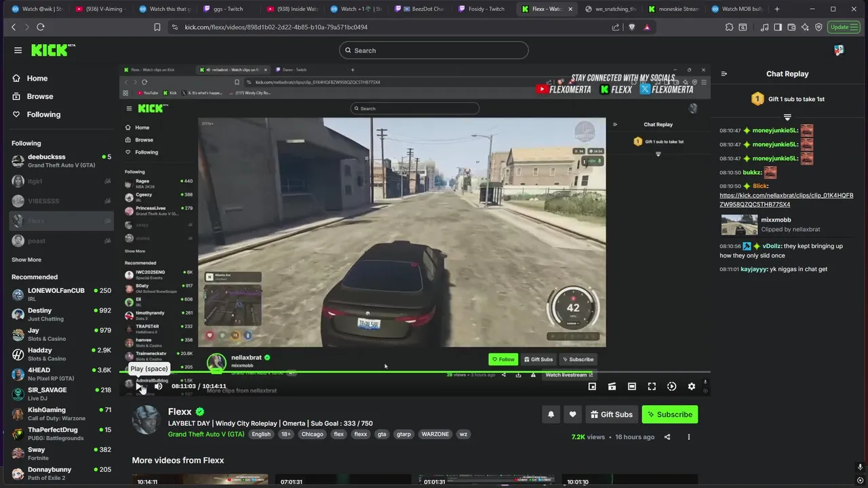Reload the page
The image size is (868, 488).
click(x=41, y=27)
